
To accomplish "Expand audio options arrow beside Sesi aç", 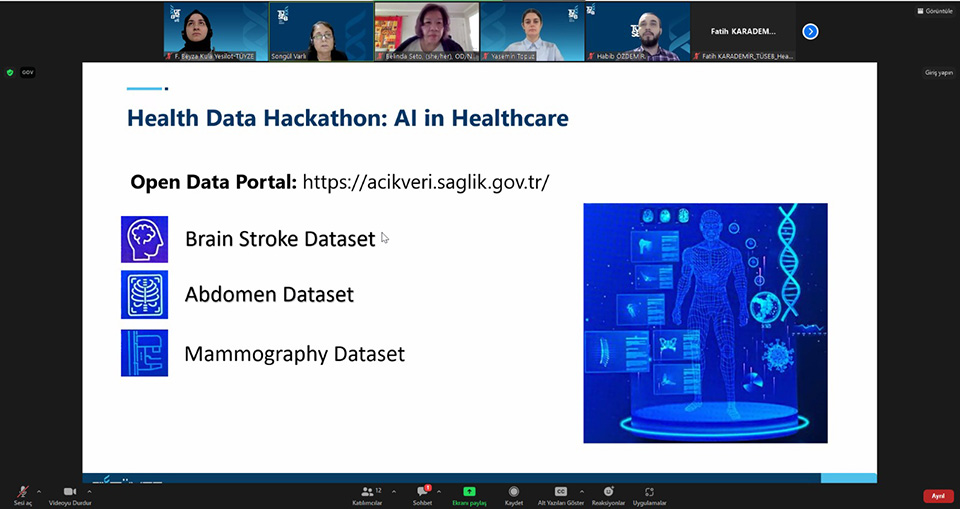I will 39,491.
